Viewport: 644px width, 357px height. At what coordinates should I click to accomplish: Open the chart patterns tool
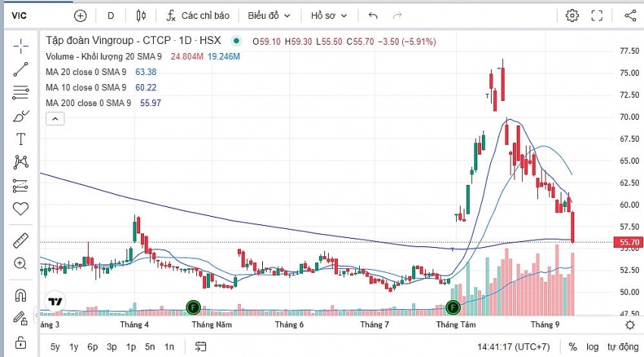20,162
